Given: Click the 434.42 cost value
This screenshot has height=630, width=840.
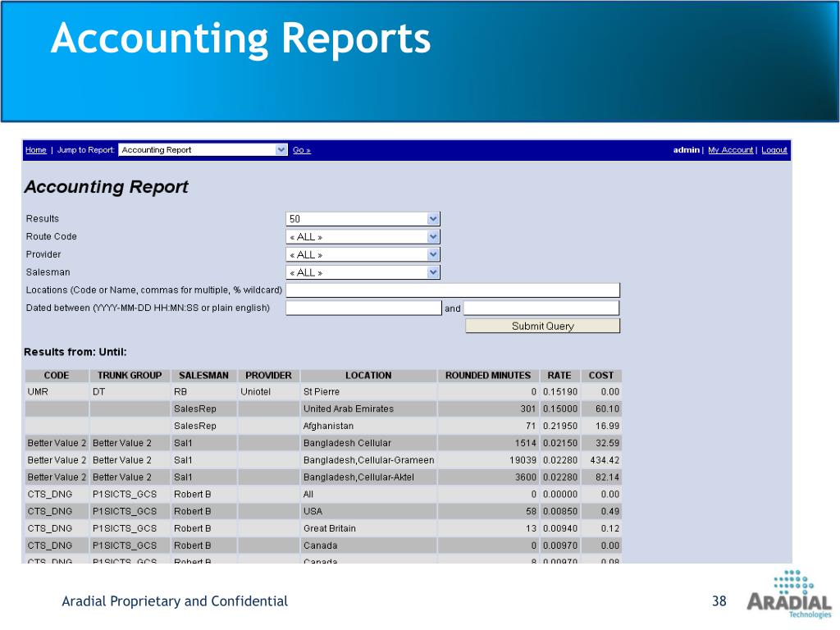Looking at the screenshot, I should click(605, 460).
